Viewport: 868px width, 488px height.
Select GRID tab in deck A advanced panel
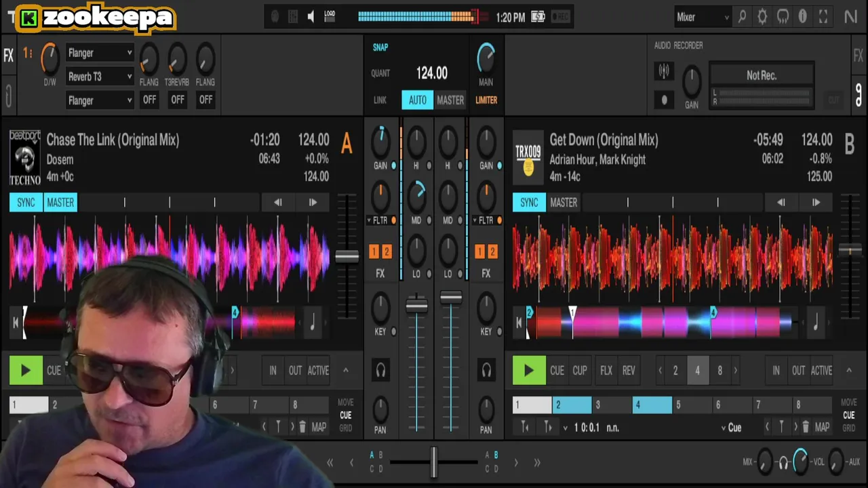(346, 428)
